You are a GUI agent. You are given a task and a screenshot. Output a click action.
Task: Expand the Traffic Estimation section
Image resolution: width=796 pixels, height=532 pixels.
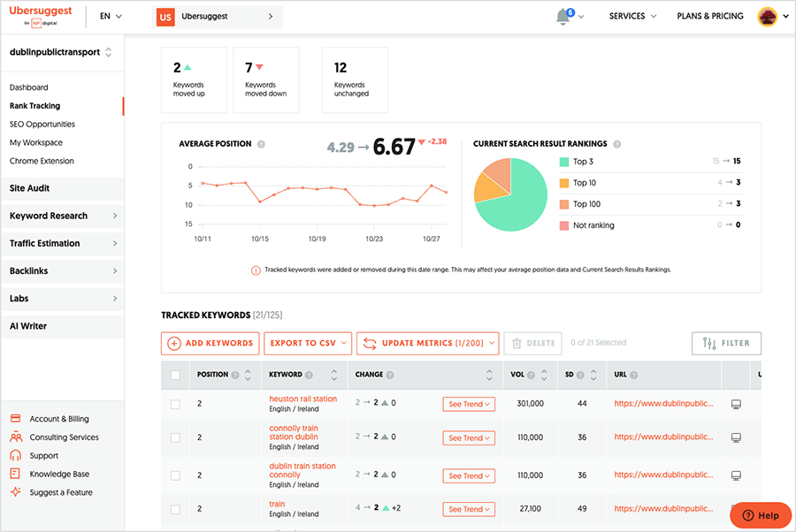pos(63,243)
